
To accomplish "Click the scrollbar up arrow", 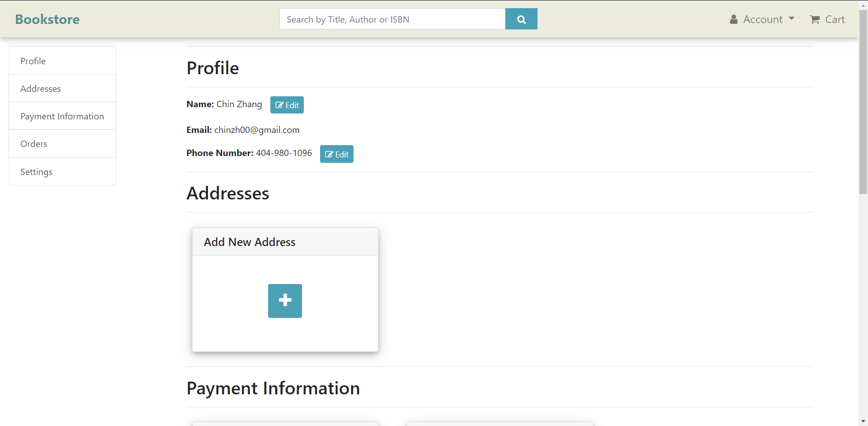I will (863, 5).
